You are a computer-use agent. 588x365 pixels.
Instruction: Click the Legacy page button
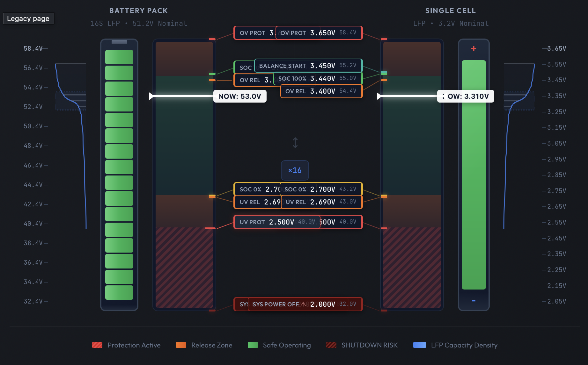(28, 18)
